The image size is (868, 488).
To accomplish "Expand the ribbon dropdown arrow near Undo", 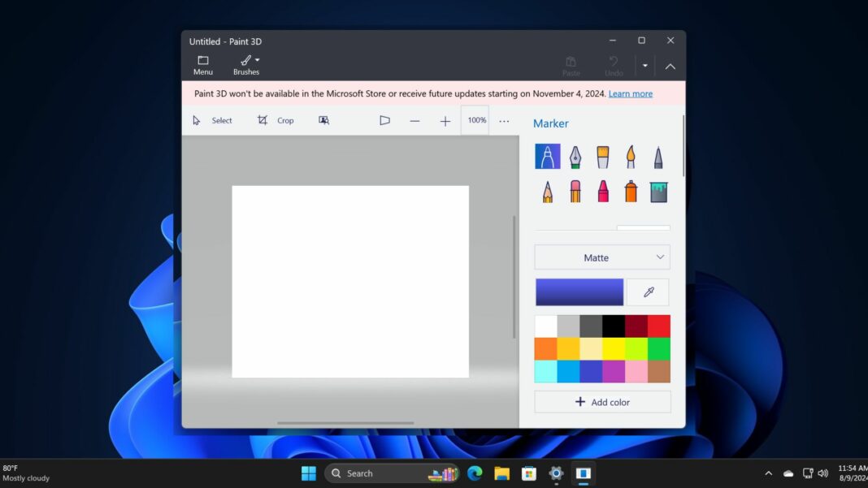I will (x=644, y=65).
